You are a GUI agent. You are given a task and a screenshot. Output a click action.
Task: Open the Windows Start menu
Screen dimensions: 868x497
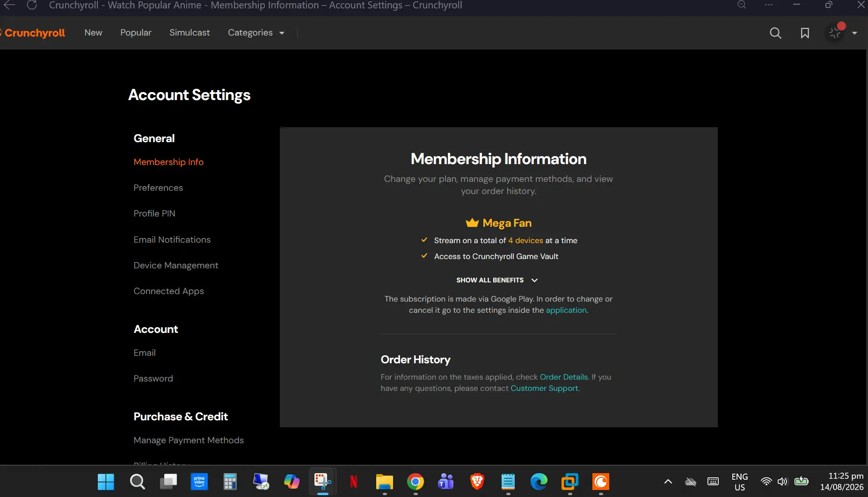click(106, 482)
